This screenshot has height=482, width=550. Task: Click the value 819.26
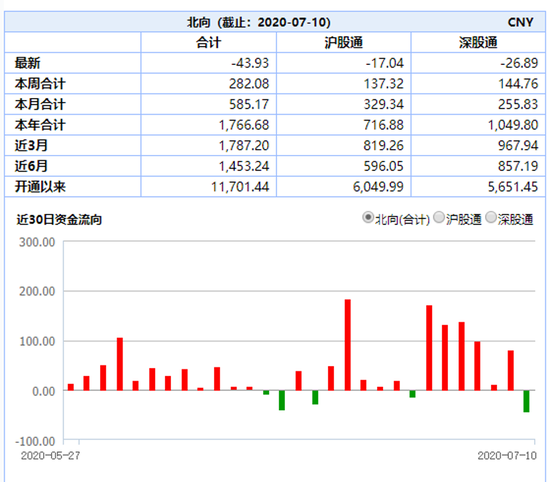pos(384,145)
